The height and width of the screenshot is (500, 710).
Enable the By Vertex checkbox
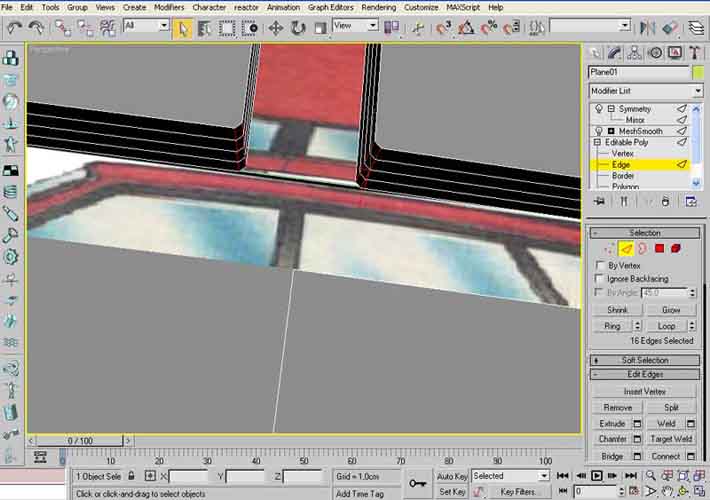click(600, 265)
